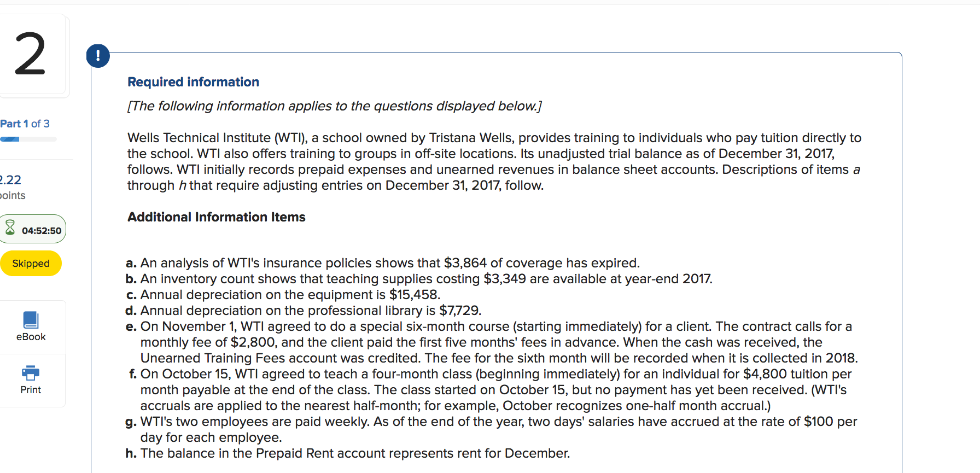Click item g about accrued employee salaries
Screen dimensions: 980x473
tap(491, 429)
